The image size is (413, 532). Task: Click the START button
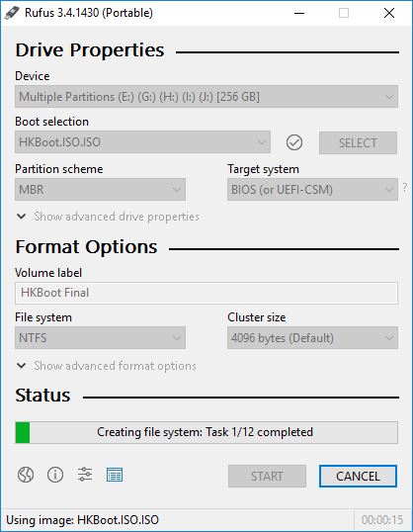267,476
